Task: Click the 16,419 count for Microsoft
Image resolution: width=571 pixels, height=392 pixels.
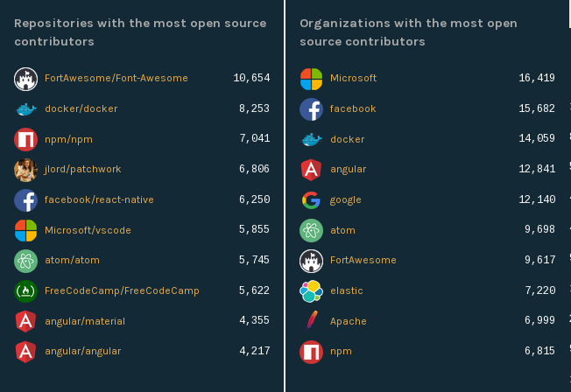Action: 537,78
